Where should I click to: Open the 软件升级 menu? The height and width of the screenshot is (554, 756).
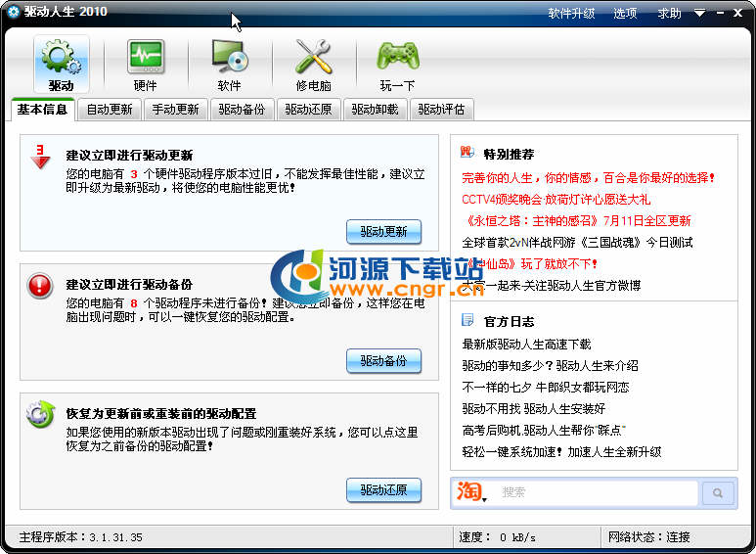(571, 14)
